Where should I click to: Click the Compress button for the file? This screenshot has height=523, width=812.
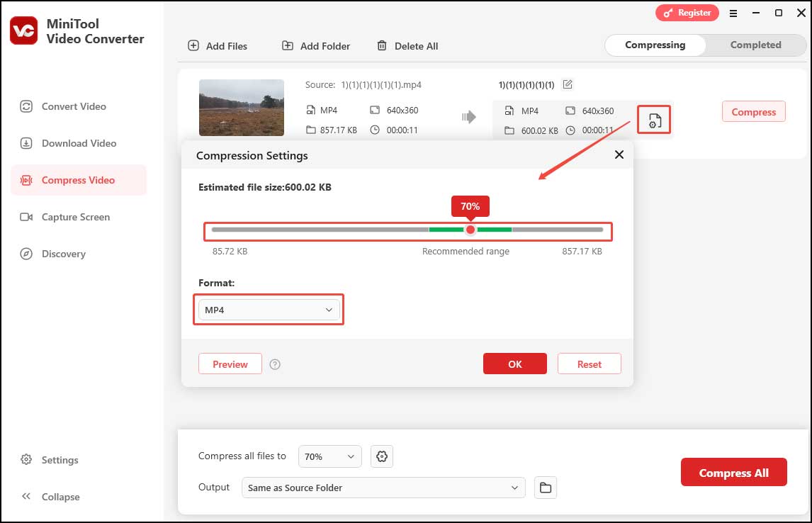[753, 112]
